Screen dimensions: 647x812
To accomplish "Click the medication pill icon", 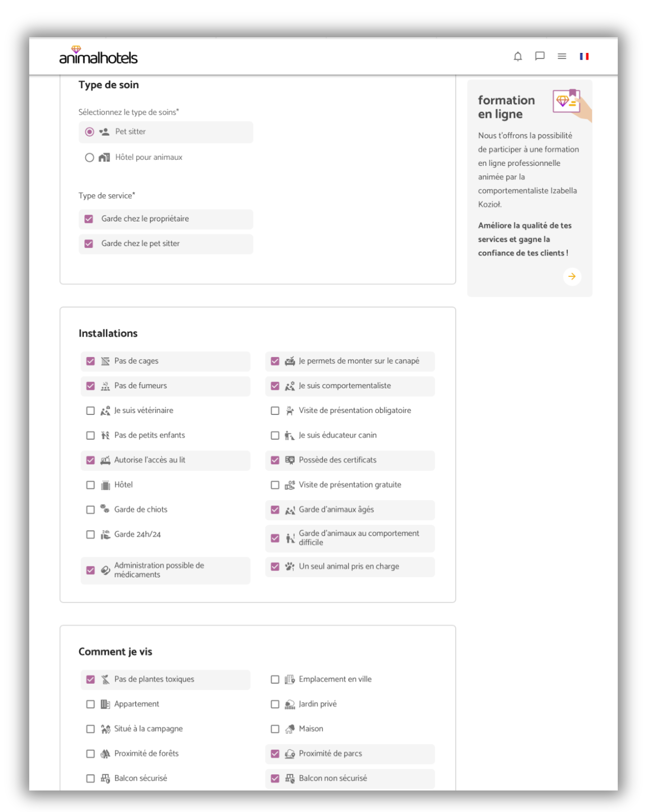I will [105, 570].
